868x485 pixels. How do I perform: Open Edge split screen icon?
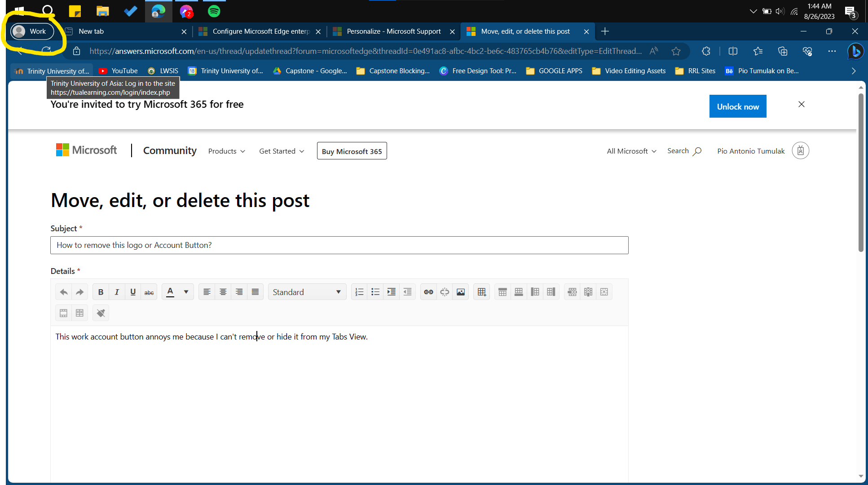pyautogui.click(x=733, y=51)
